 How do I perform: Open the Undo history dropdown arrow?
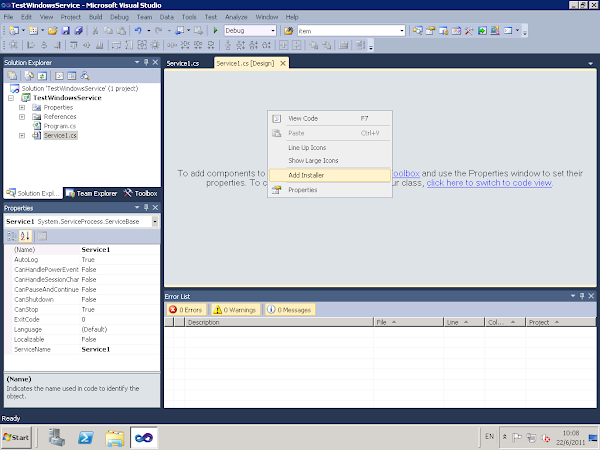click(x=148, y=31)
